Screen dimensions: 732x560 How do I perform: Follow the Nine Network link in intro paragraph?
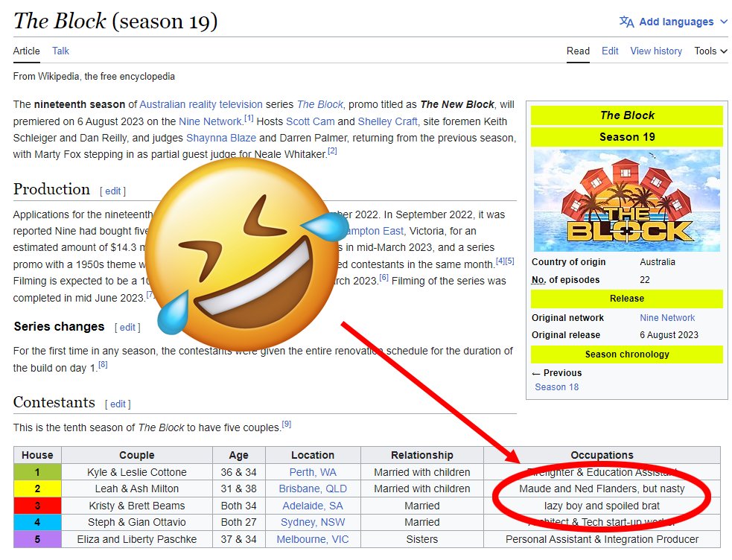point(210,121)
